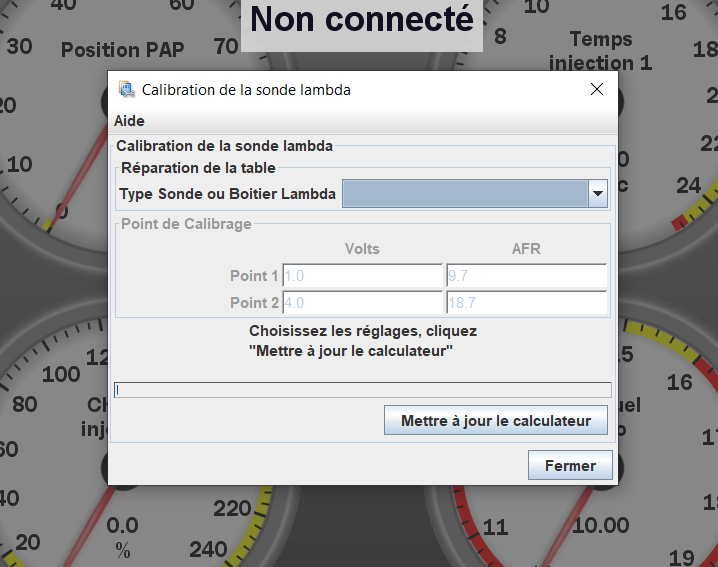Click the Temps injection 1 gauge label
Image resolution: width=718 pixels, height=567 pixels.
point(601,51)
